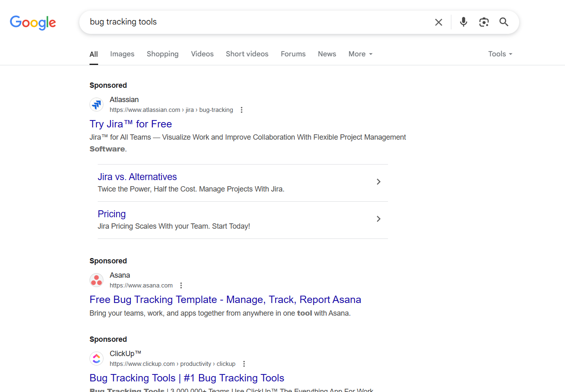Expand the Jira vs. Alternatives chevron arrow
This screenshot has height=392, width=565.
point(379,182)
